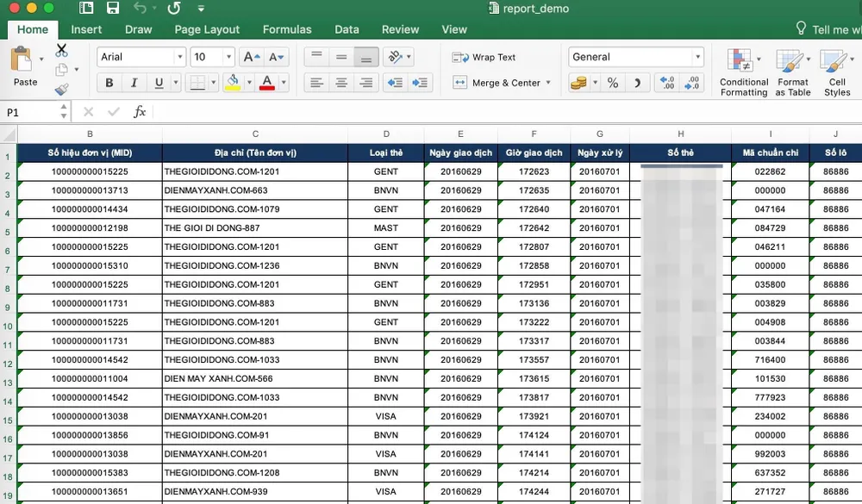This screenshot has width=862, height=504.
Task: Open the Arial font name dropdown
Action: pyautogui.click(x=180, y=57)
